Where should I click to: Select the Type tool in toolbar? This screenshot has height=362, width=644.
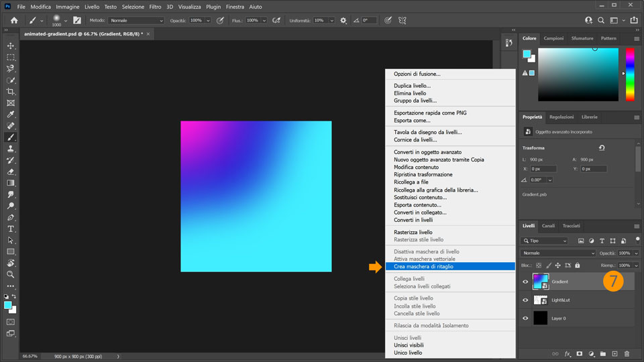coord(11,229)
